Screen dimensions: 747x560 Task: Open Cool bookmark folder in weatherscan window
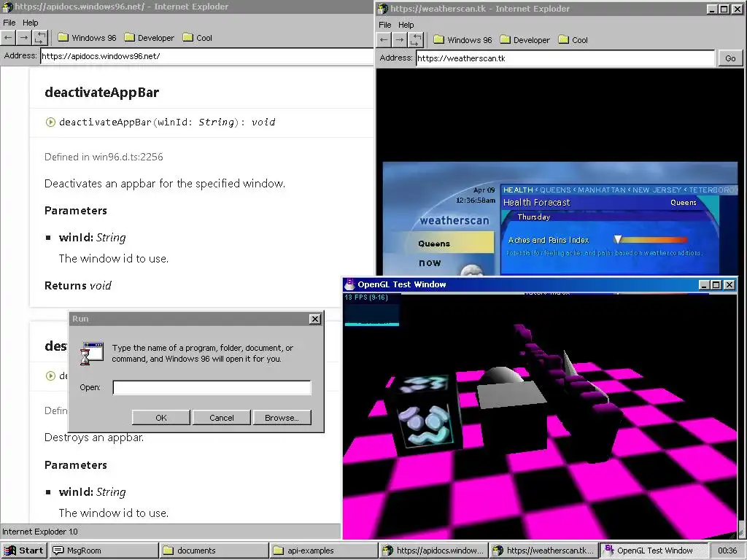click(x=573, y=40)
